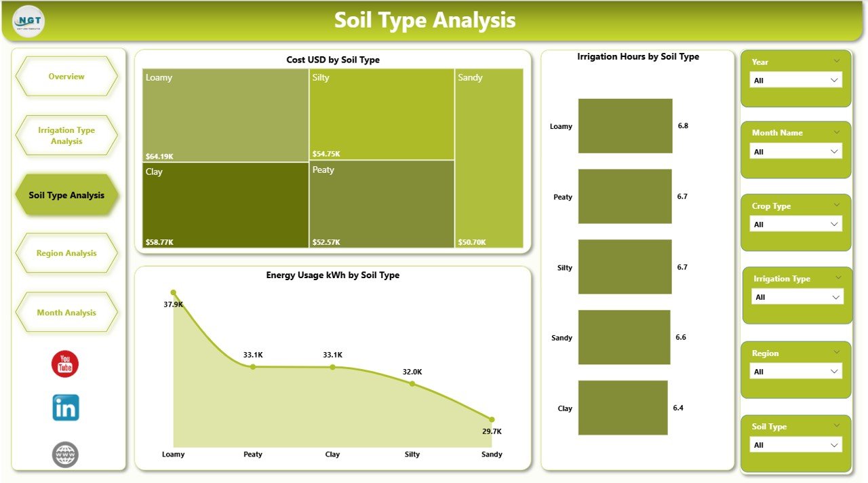Screen dimensions: 868x483
Task: Switch to the Overview page
Action: [x=66, y=76]
